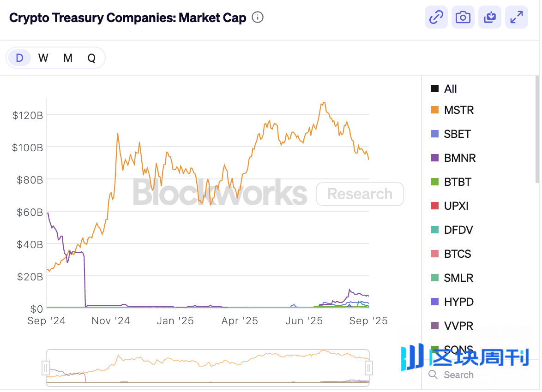This screenshot has height=392, width=542.
Task: Grab left range navigator handle
Action: click(46, 368)
